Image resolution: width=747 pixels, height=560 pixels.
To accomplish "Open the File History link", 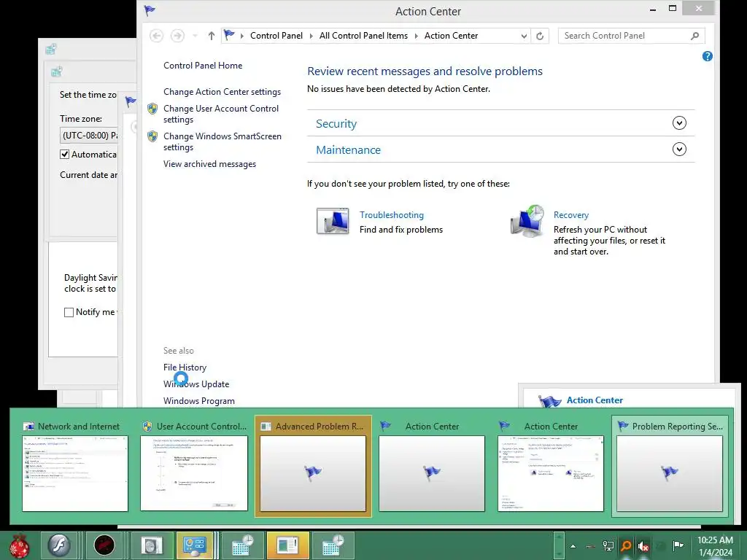I will [x=185, y=367].
